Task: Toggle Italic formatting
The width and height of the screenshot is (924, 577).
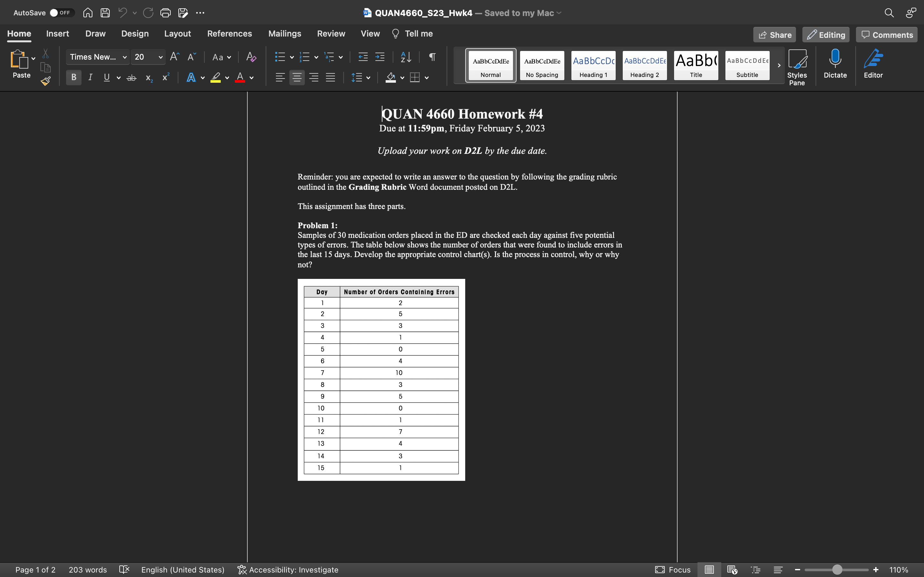Action: [x=90, y=78]
